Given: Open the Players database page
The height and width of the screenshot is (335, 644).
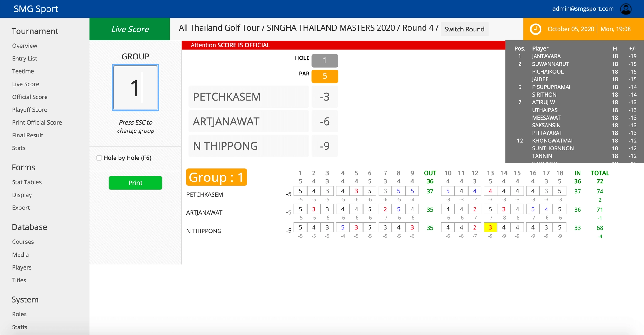Looking at the screenshot, I should pos(22,267).
